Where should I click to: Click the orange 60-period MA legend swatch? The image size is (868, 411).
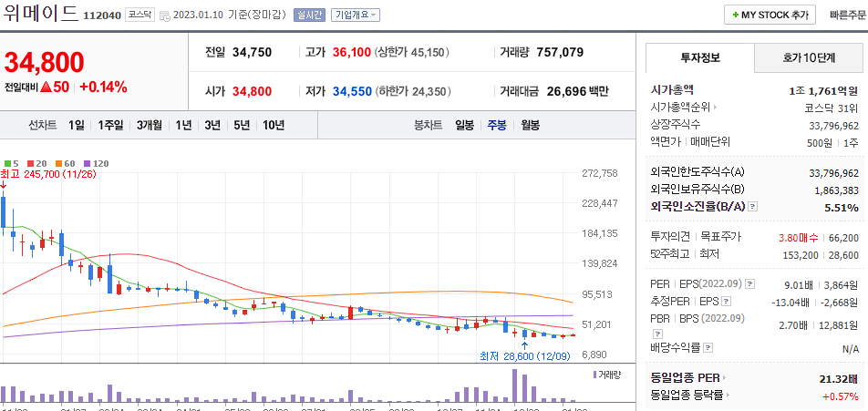point(57,164)
